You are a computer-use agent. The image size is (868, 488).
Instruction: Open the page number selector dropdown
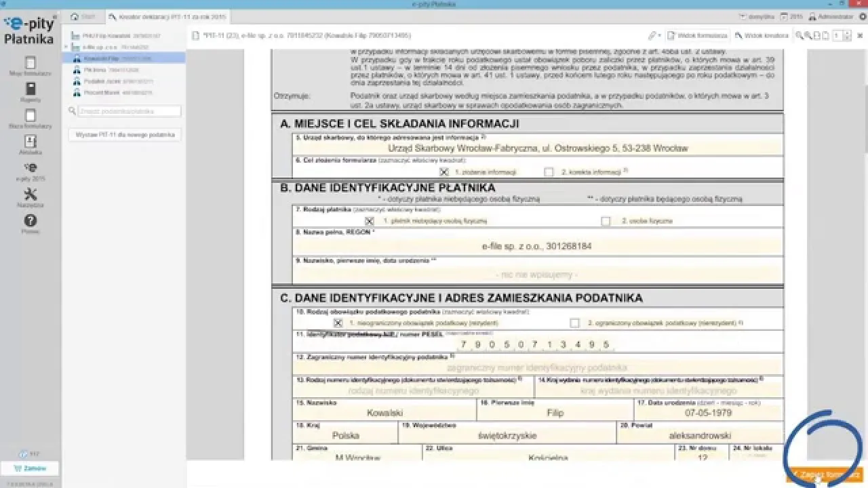844,35
